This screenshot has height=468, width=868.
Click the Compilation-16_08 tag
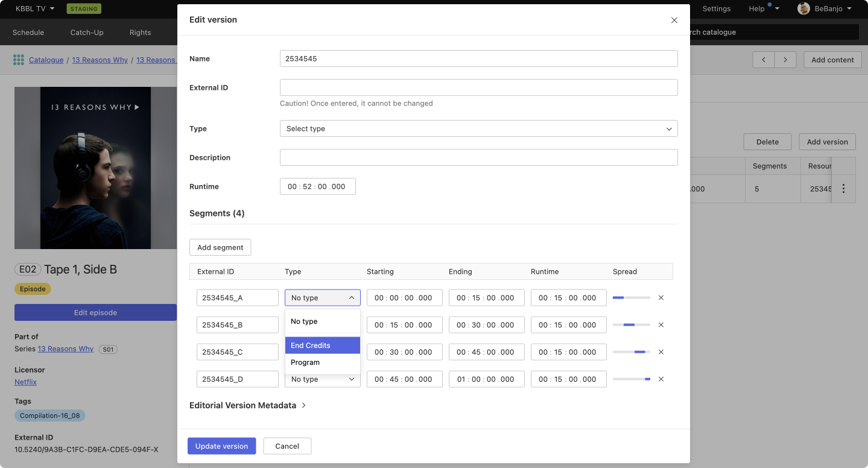pyautogui.click(x=50, y=416)
